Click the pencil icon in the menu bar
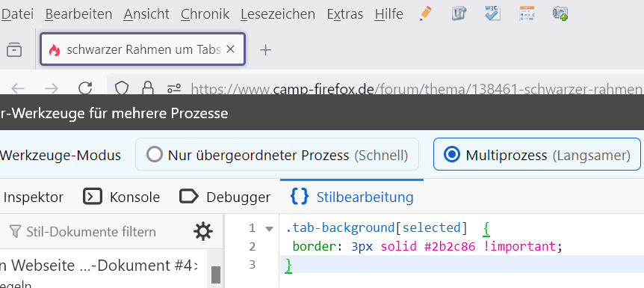The height and width of the screenshot is (288, 644). tap(426, 13)
